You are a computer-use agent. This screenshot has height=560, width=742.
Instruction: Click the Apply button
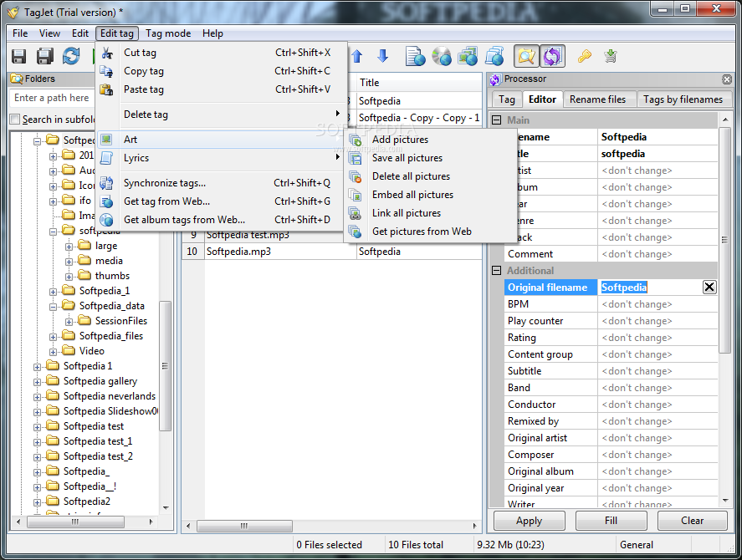point(529,521)
